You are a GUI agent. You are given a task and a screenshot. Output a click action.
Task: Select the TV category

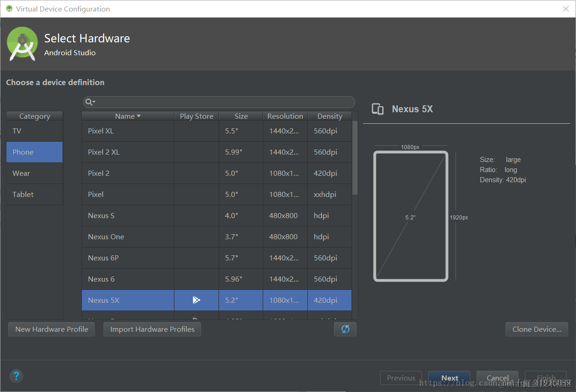tap(35, 131)
